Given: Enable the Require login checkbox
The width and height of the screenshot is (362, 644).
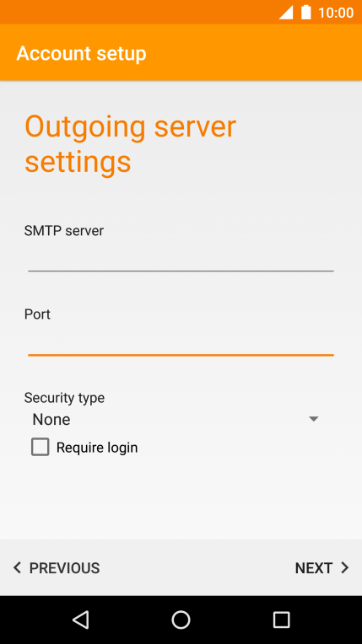Looking at the screenshot, I should (x=40, y=447).
